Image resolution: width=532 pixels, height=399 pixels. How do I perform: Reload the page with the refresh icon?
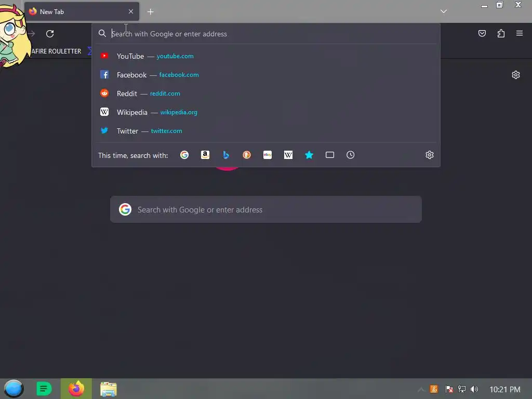pos(50,34)
